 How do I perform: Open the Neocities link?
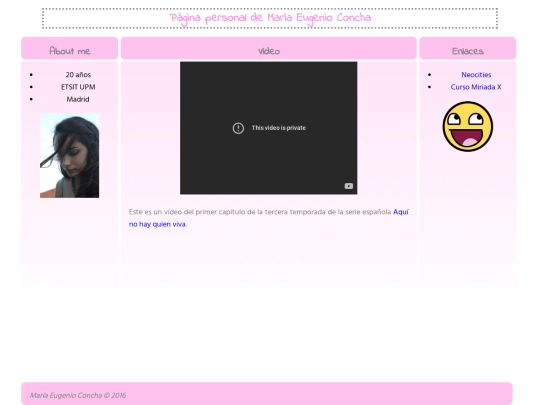click(x=476, y=75)
